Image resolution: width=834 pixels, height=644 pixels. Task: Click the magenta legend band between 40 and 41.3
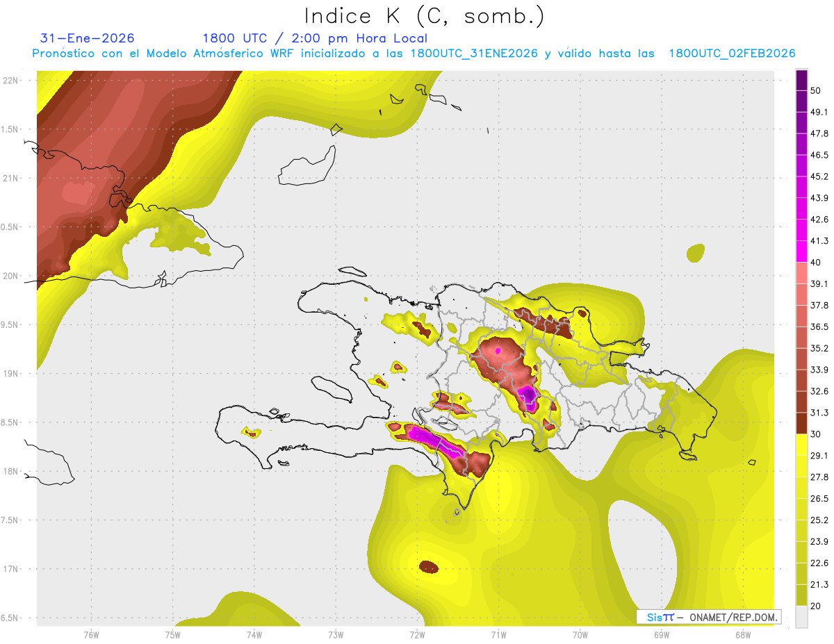pos(801,251)
